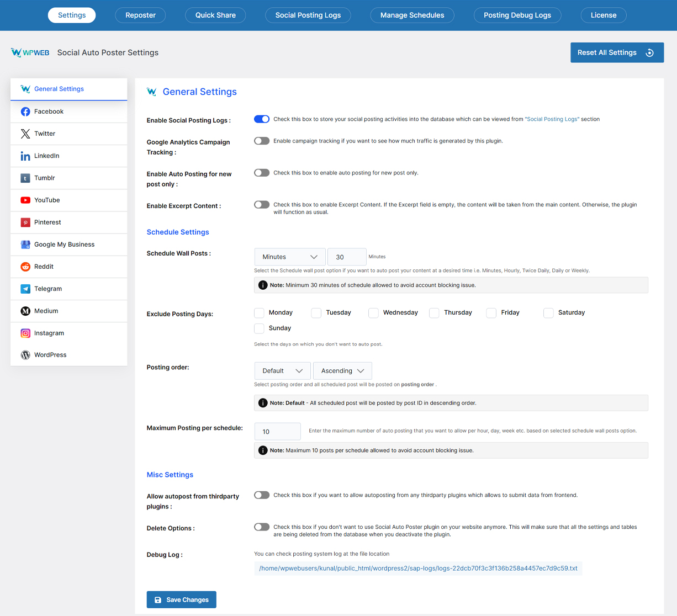Disable the Enable Social Posting Logs toggle
677x616 pixels.
coord(262,119)
